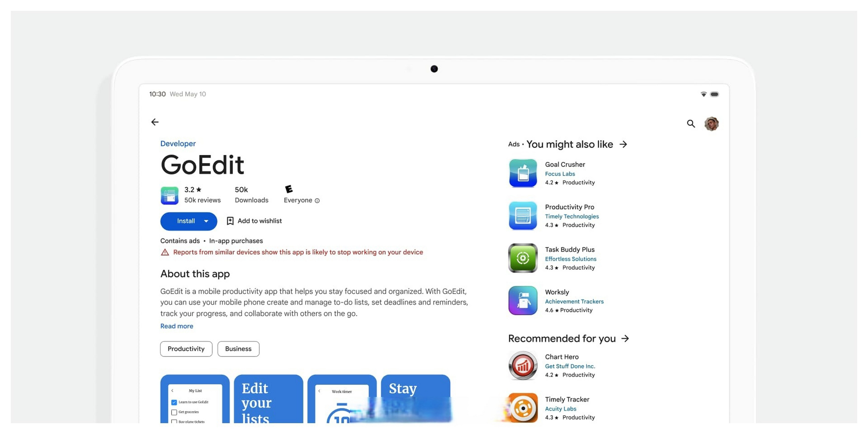Click the Focus Labs developer link
868x434 pixels.
tap(559, 174)
